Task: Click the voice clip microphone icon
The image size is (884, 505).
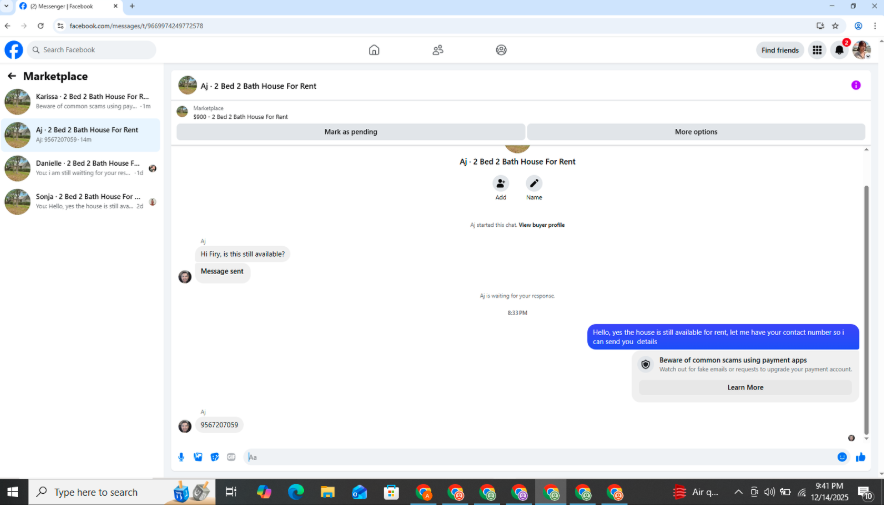Action: pos(181,457)
